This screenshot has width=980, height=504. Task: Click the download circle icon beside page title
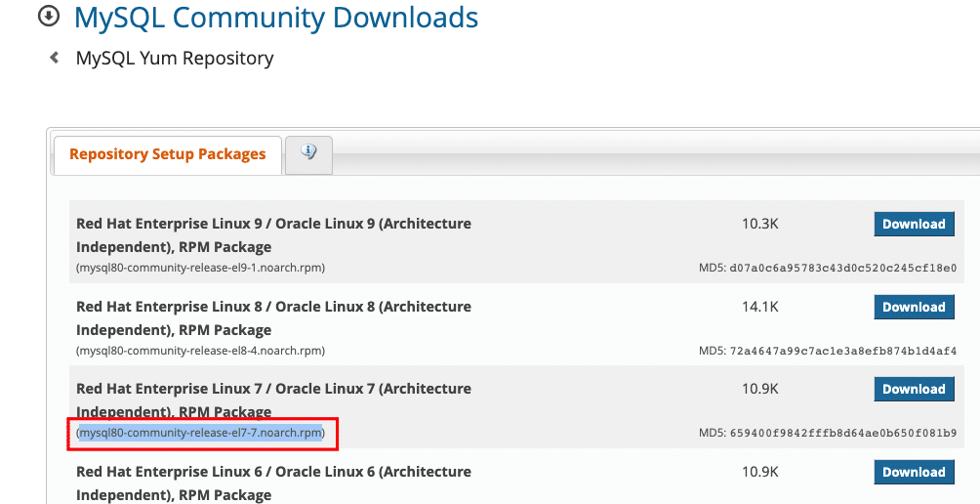[x=48, y=17]
